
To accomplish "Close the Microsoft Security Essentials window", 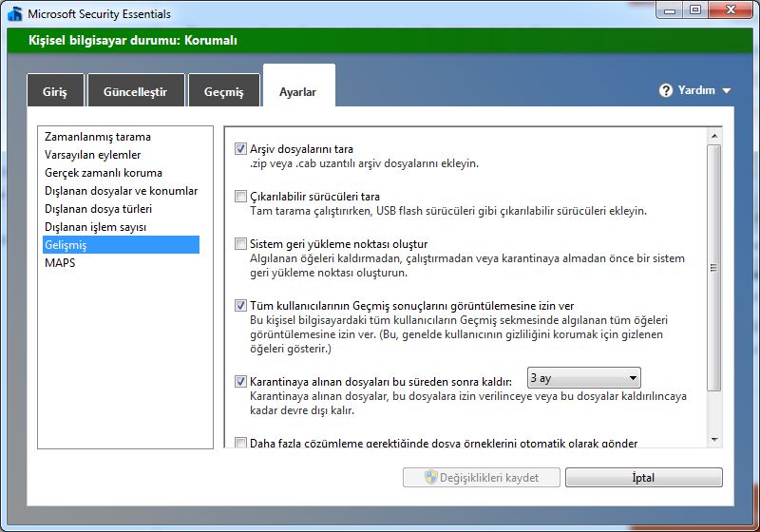I will (x=731, y=9).
